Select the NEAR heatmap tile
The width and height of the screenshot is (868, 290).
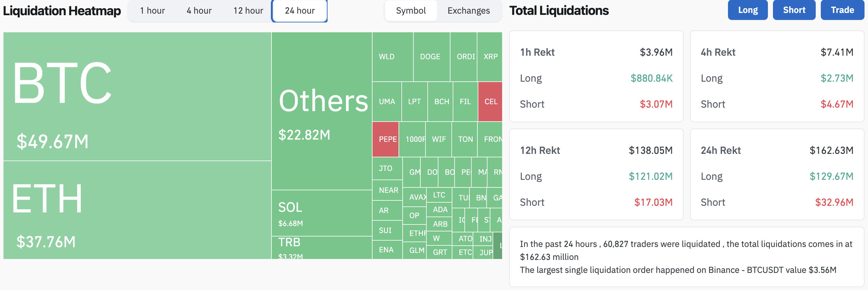click(x=387, y=190)
